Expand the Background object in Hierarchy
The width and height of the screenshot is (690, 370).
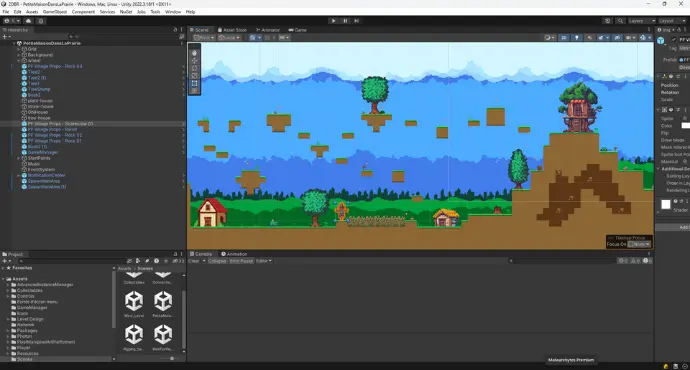point(18,55)
